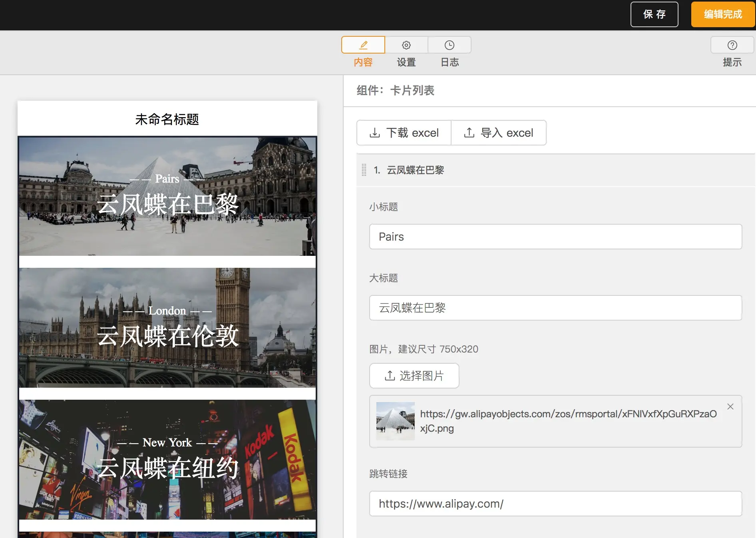The image size is (756, 538).
Task: Select the 云凤蝶在伦敦 London card preview
Action: coord(167,328)
